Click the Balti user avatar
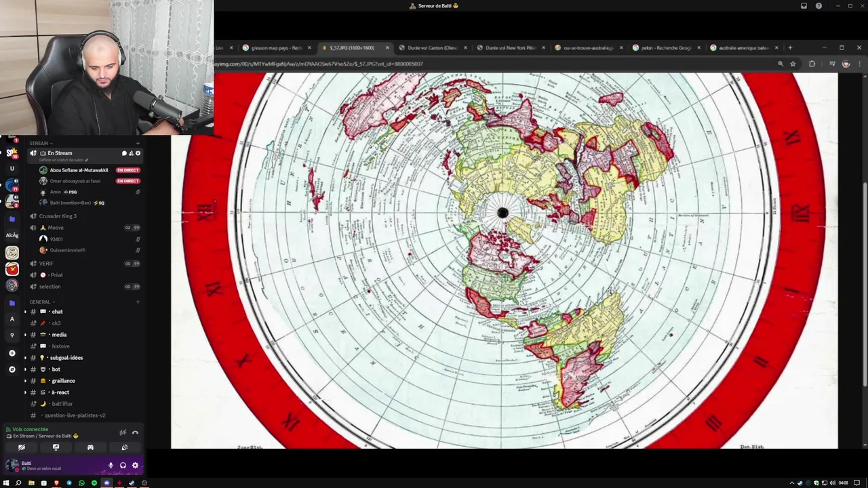This screenshot has width=868, height=488. pos(12,466)
